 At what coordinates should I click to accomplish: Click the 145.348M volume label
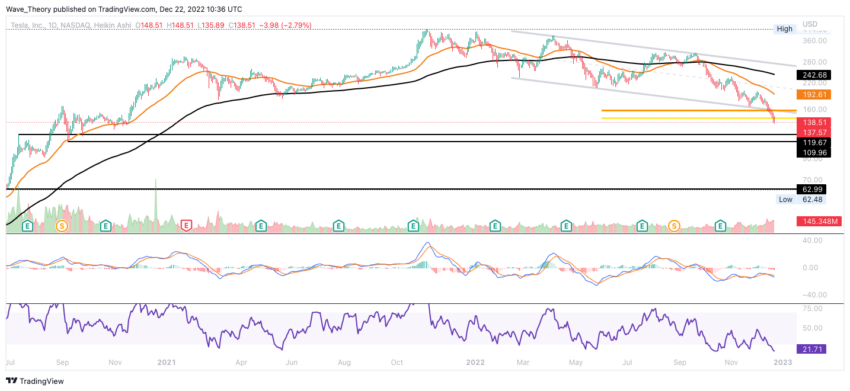(x=812, y=221)
